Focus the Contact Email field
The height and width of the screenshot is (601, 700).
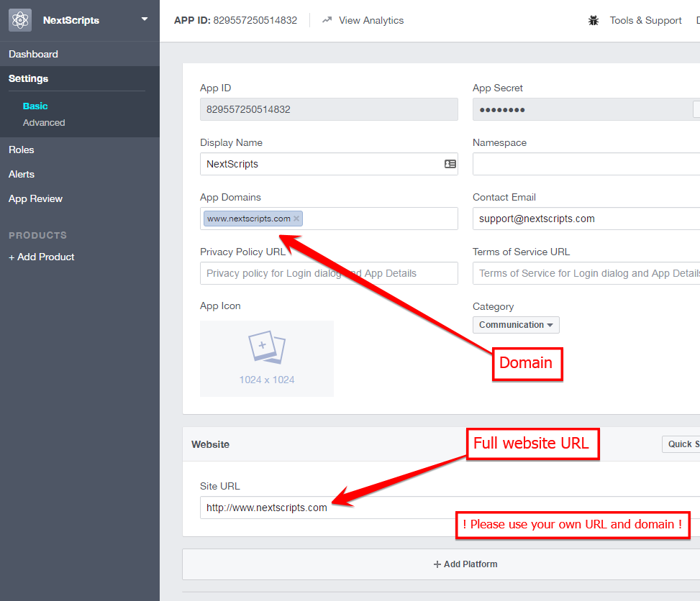click(586, 219)
